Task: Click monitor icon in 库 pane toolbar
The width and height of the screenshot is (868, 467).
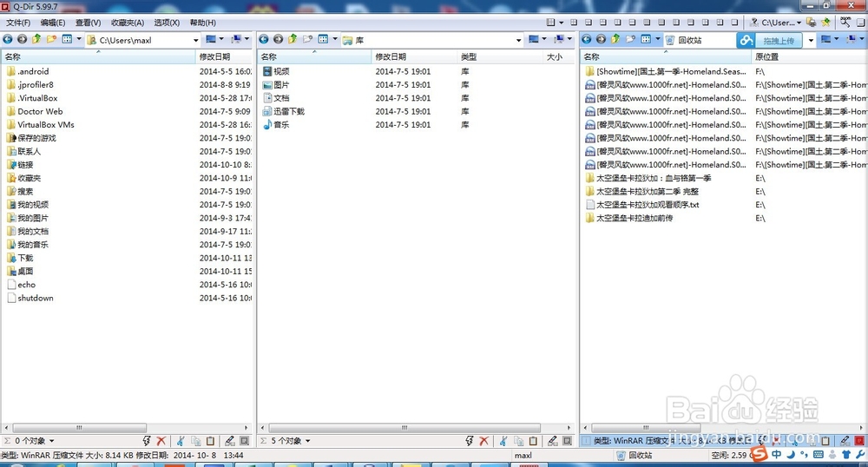Action: (534, 39)
